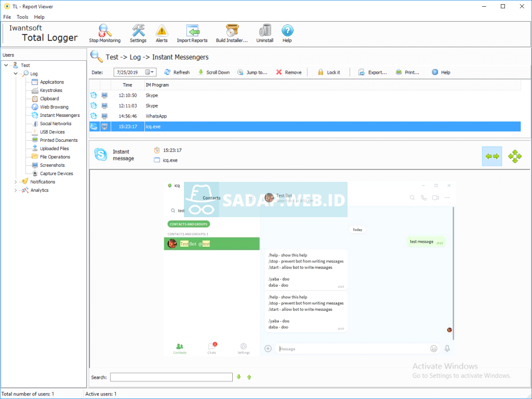This screenshot has width=532, height=399.
Task: Click the Search input field
Action: click(x=171, y=377)
